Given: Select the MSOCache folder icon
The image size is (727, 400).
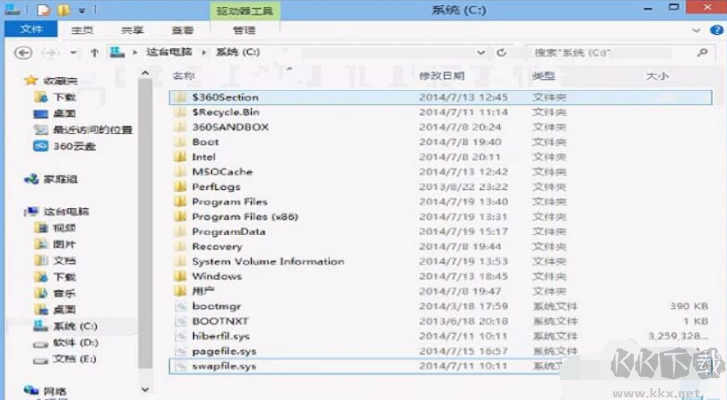Looking at the screenshot, I should tap(180, 171).
